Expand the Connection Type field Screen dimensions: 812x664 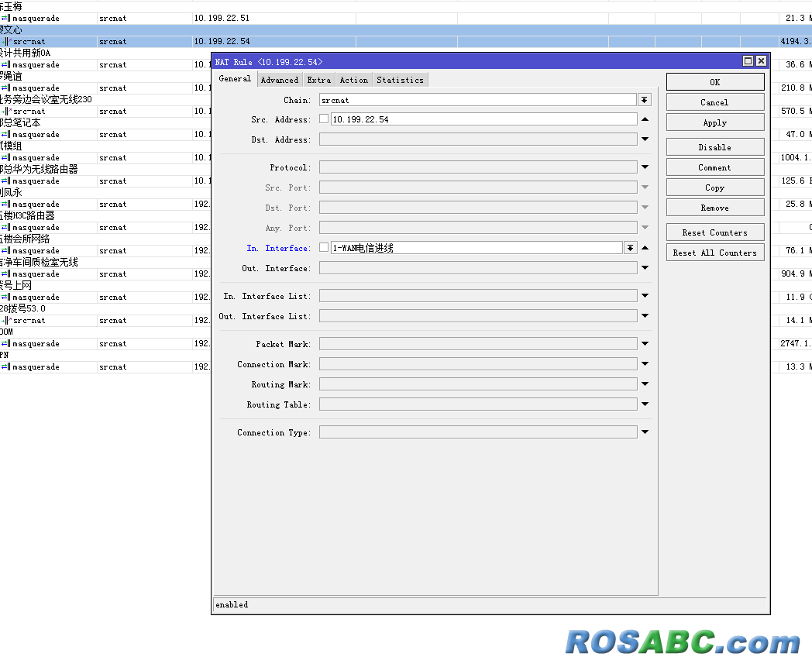[x=645, y=432]
